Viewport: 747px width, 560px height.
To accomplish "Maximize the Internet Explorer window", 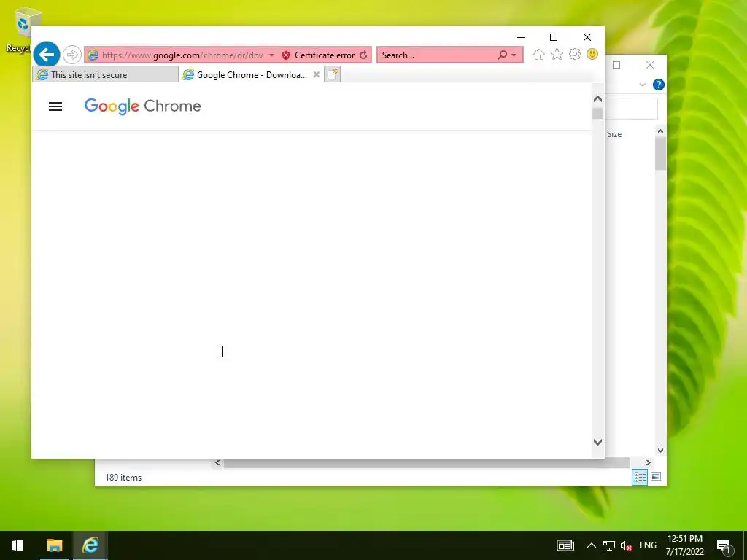I will pos(554,37).
